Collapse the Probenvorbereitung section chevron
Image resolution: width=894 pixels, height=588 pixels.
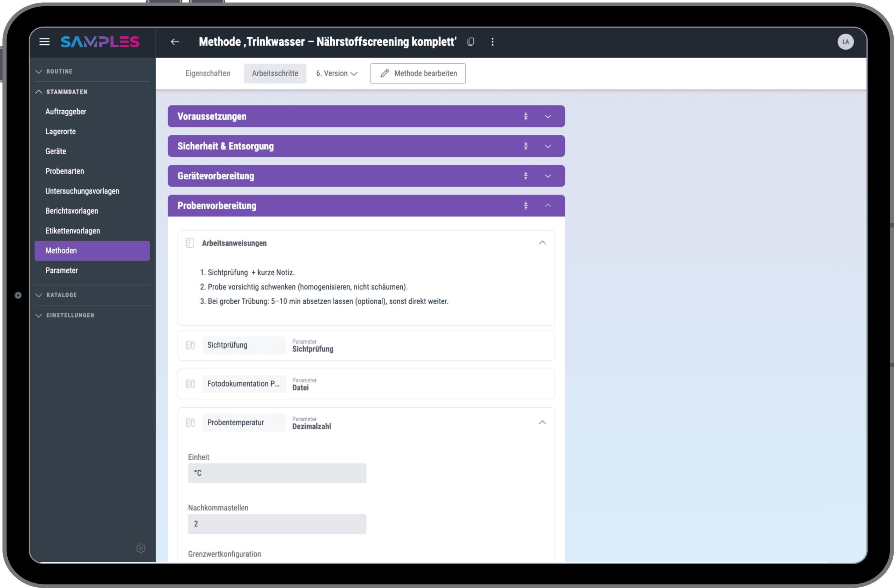click(548, 205)
